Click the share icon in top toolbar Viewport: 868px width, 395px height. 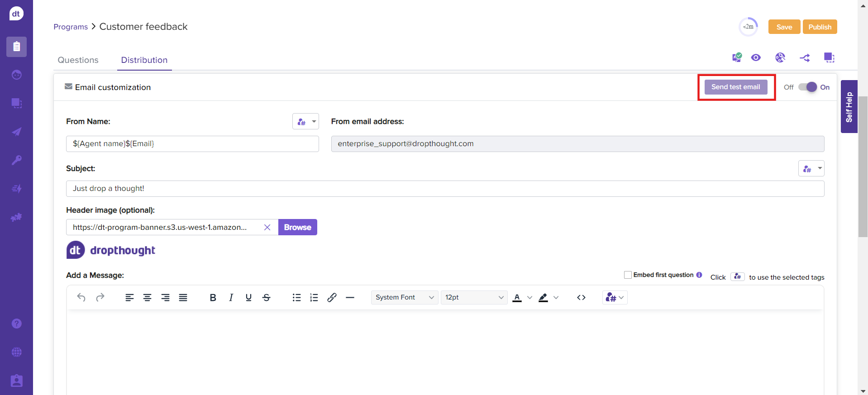pos(805,58)
